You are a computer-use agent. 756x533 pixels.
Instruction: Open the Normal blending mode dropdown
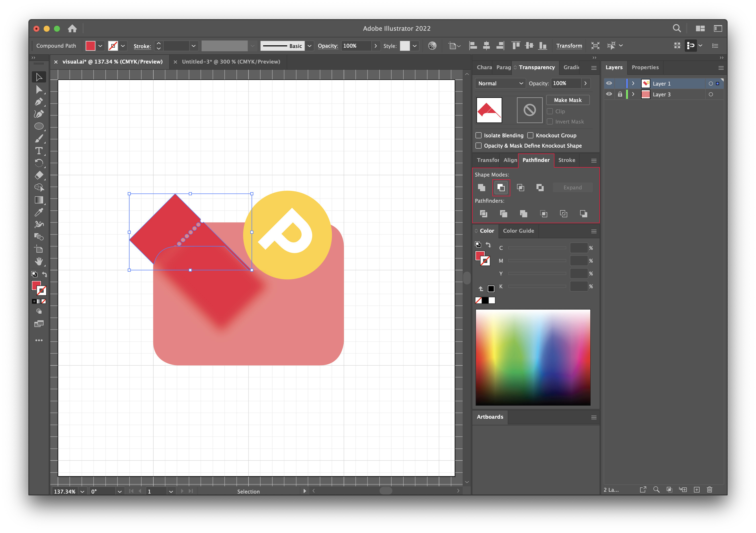point(500,84)
